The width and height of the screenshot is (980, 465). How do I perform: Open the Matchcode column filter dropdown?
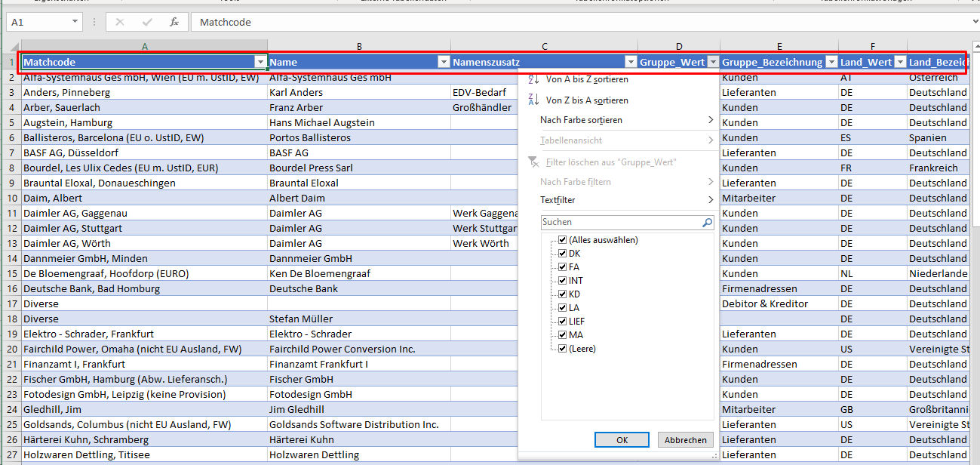tap(260, 62)
